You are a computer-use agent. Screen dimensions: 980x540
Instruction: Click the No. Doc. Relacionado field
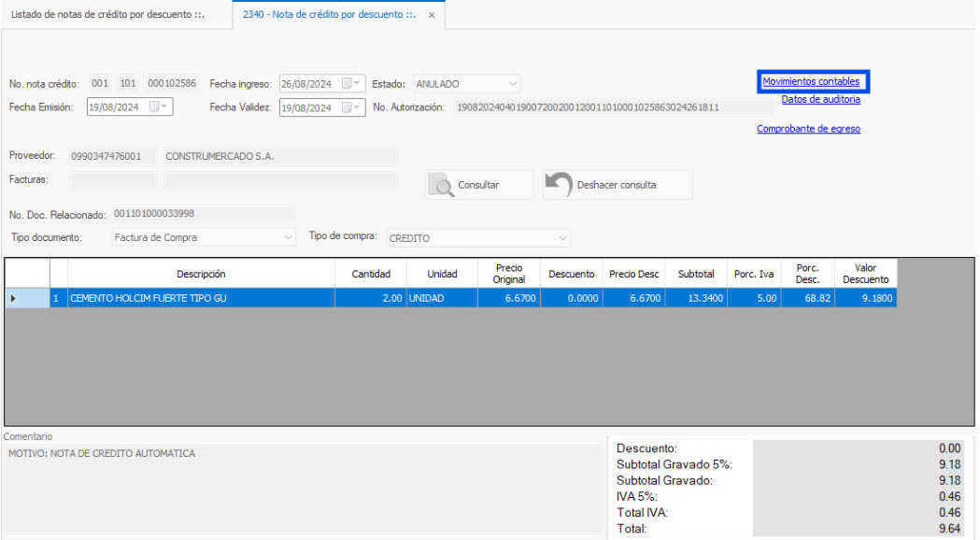[204, 214]
